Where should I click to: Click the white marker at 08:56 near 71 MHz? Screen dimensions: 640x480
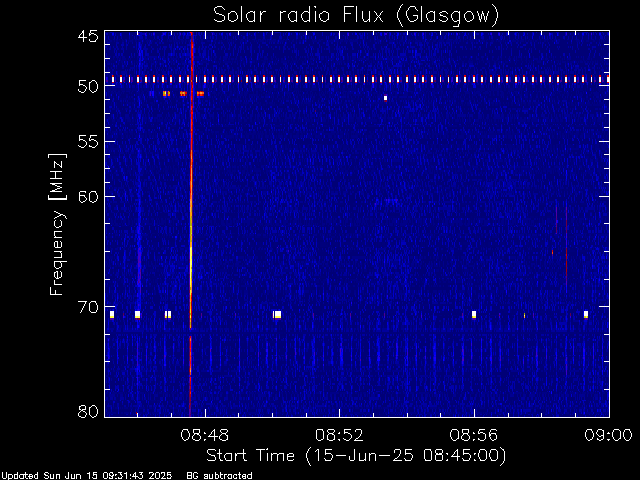coord(474,314)
